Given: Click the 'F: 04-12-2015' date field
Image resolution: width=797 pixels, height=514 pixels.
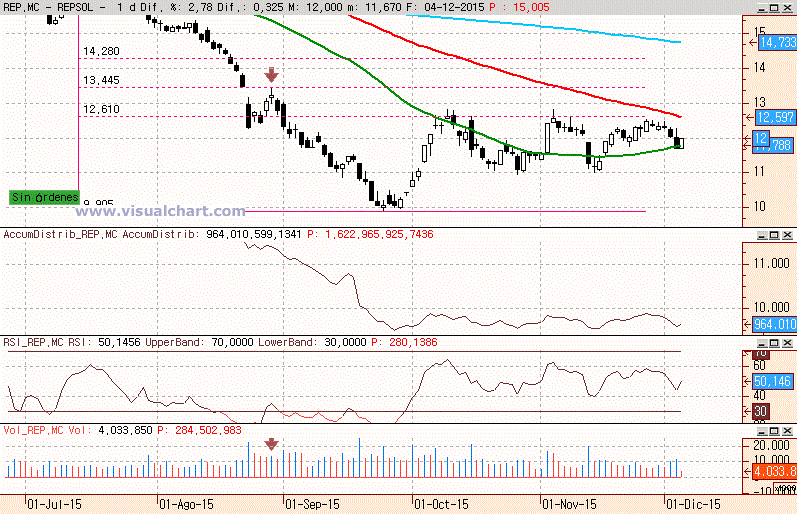Looking at the screenshot, I should (446, 7).
